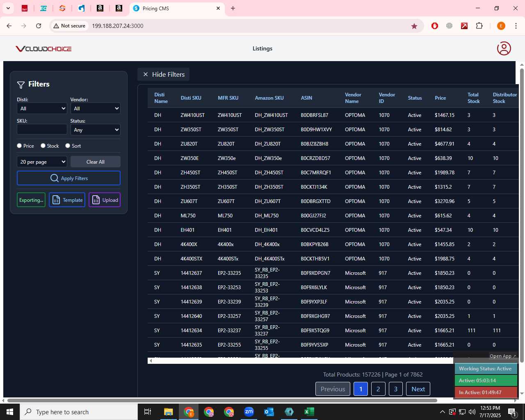
Task: Open the browser Extensions puzzle icon
Action: (x=479, y=26)
